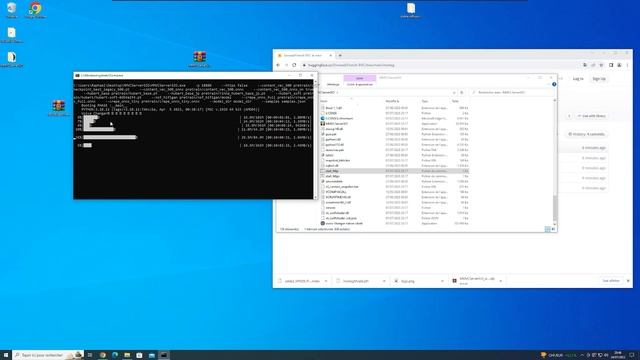Viewport: 640px width, 360px height.
Task: Click Log In on Hugging Face
Action: pos(578,79)
